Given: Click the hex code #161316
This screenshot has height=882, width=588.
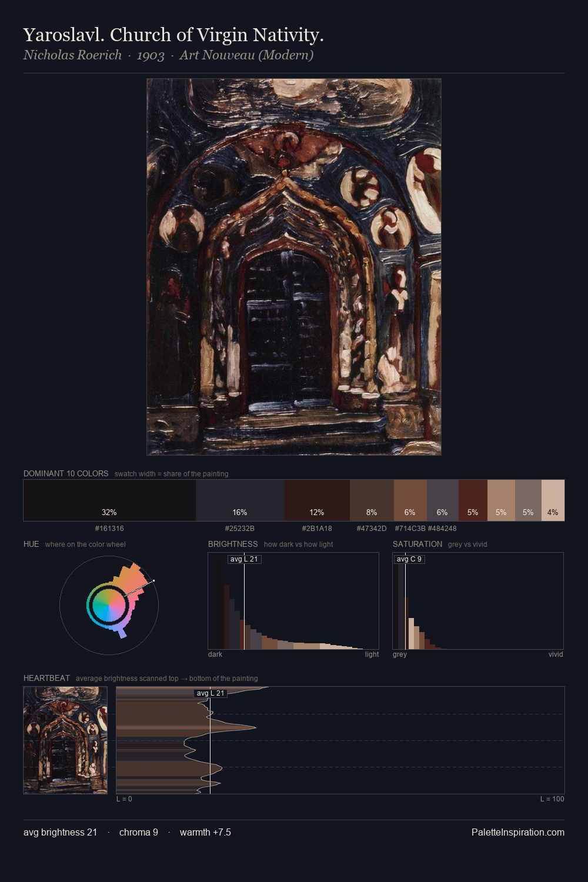Looking at the screenshot, I should pyautogui.click(x=109, y=529).
